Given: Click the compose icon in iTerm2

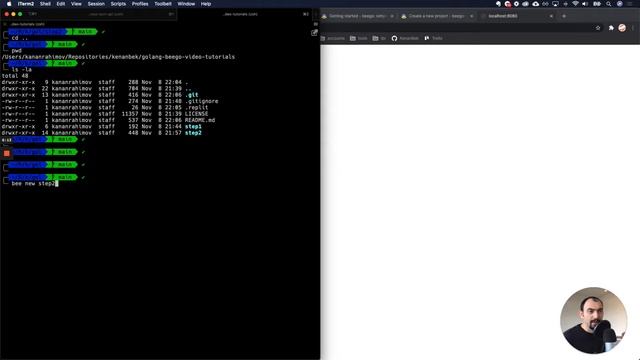Looking at the screenshot, I should pyautogui.click(x=314, y=32).
